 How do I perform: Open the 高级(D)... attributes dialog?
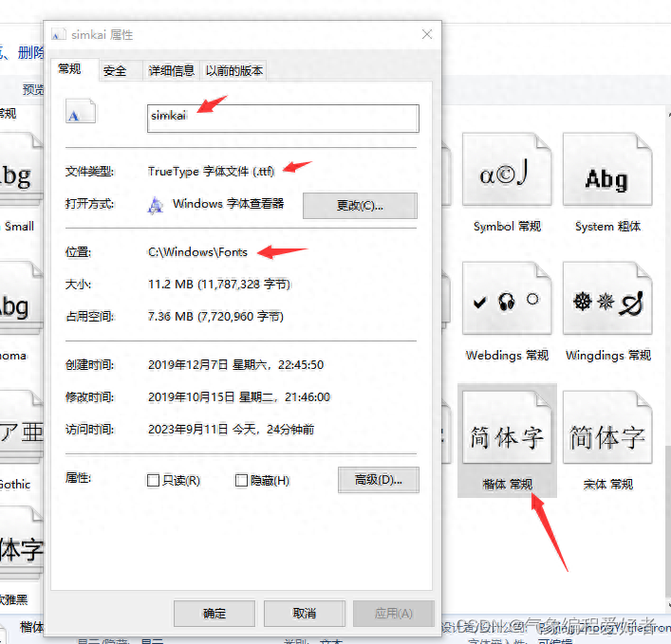pos(379,480)
